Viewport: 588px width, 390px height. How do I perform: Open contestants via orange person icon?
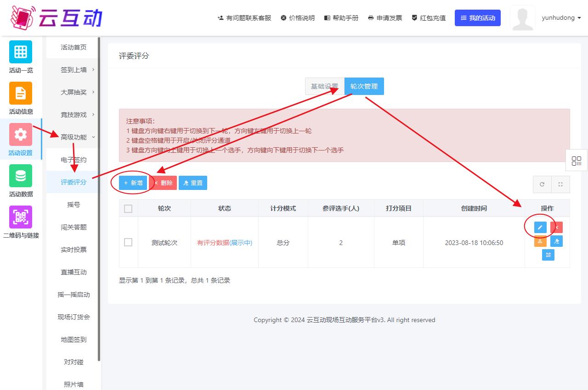point(540,241)
